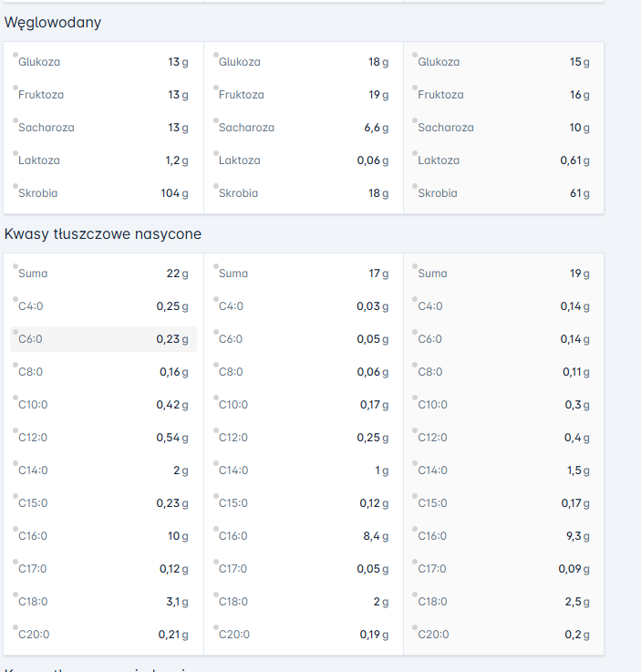Click the C8:0 row with 0,11 g

coord(502,372)
